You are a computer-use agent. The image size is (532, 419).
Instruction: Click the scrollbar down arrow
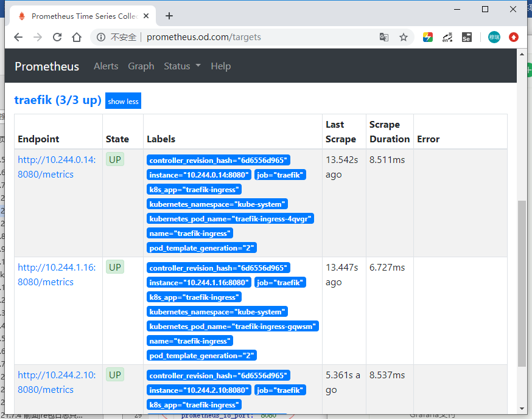coord(522,409)
